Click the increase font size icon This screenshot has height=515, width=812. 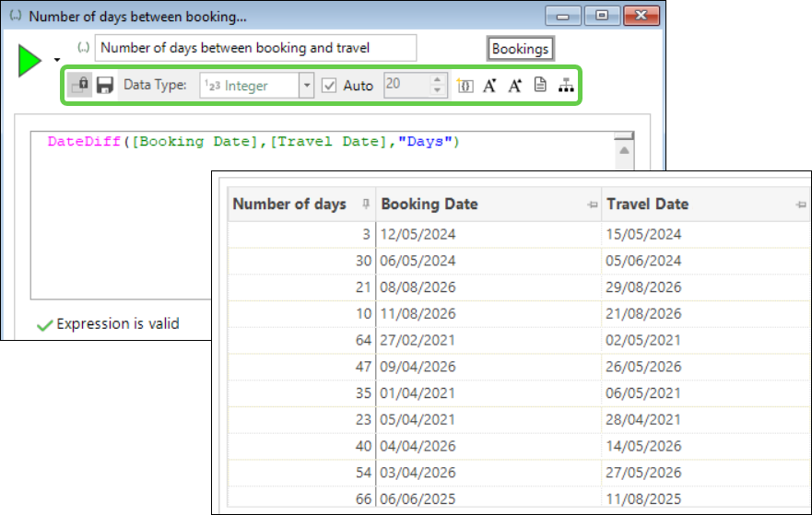490,86
